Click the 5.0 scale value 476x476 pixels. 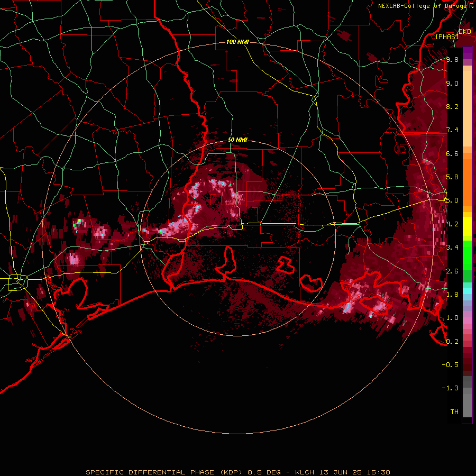coord(452,200)
